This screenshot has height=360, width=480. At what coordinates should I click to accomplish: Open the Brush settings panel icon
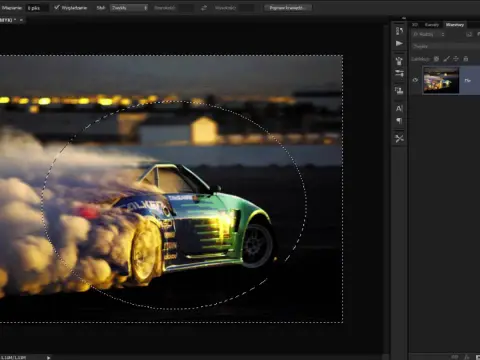click(x=399, y=74)
